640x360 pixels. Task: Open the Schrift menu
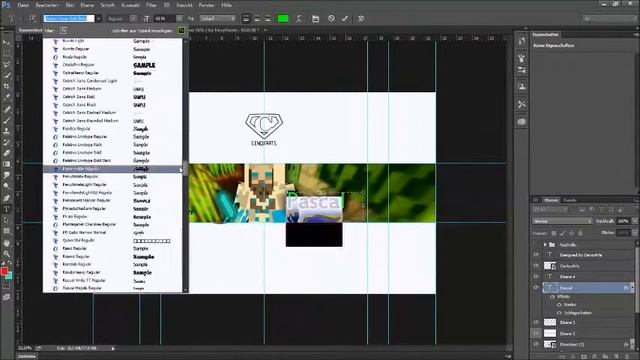pyautogui.click(x=107, y=5)
